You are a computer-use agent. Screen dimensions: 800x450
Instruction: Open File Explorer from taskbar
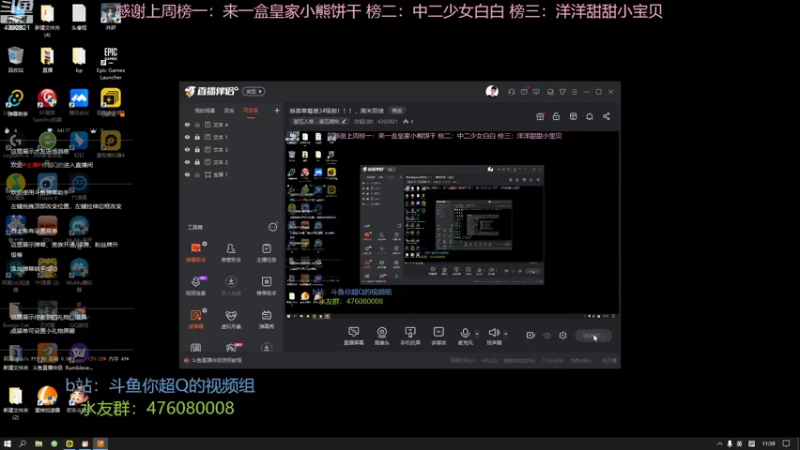click(x=38, y=443)
